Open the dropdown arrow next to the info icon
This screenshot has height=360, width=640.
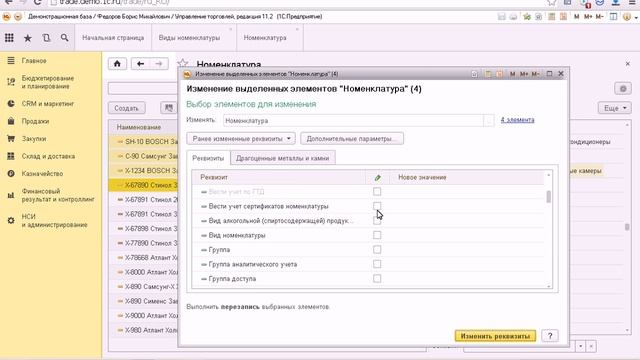pyautogui.click(x=636, y=17)
